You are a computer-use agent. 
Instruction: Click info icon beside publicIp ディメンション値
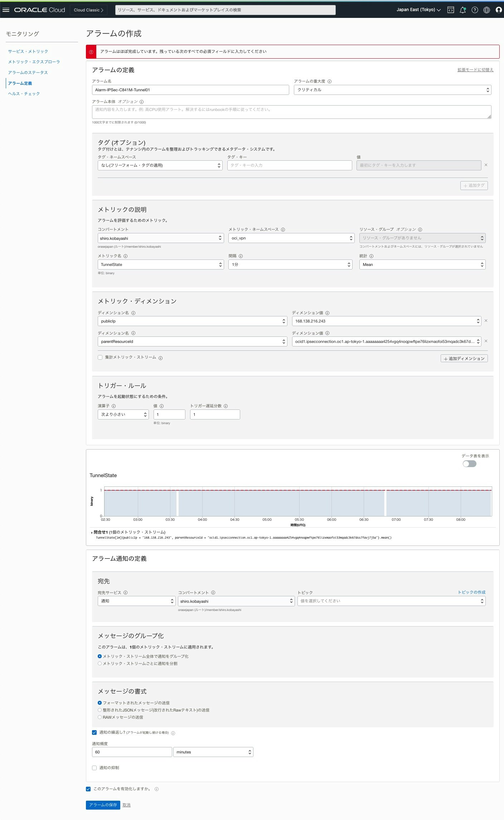point(327,313)
